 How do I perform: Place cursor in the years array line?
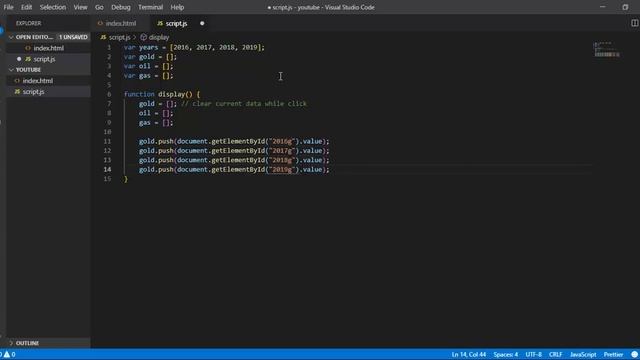(x=194, y=47)
